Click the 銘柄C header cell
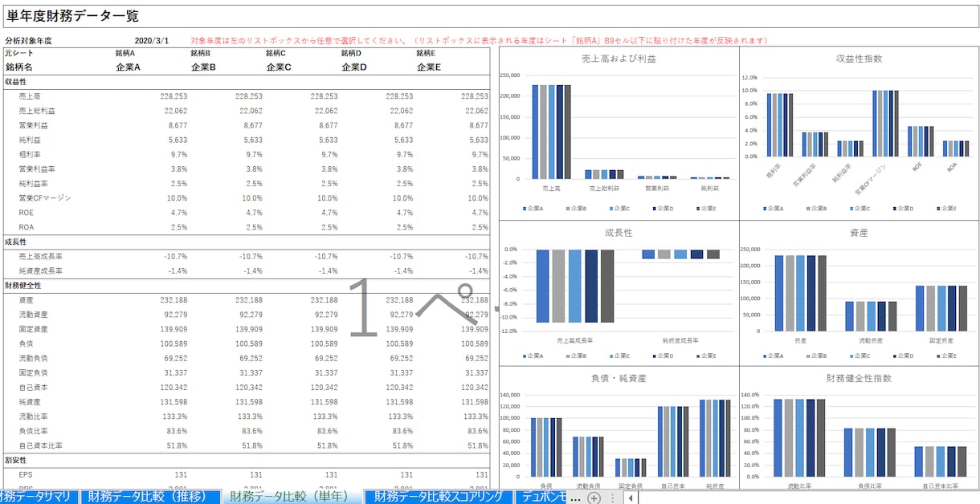The width and height of the screenshot is (980, 504). pyautogui.click(x=277, y=53)
